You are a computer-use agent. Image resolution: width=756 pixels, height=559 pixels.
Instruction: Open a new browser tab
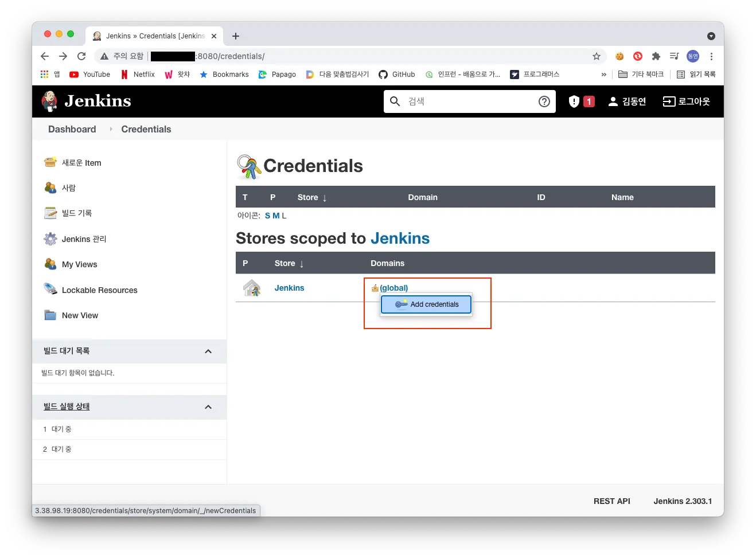(236, 36)
